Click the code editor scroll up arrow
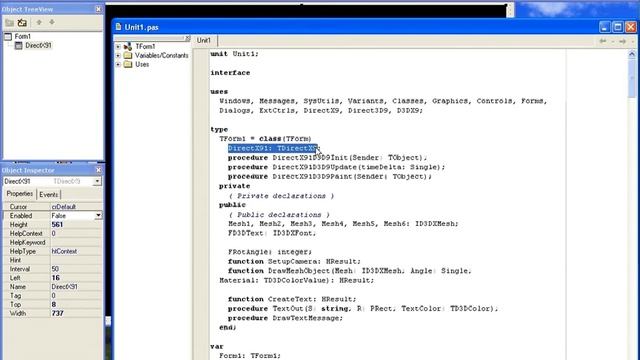This screenshot has height=360, width=640. coord(632,54)
